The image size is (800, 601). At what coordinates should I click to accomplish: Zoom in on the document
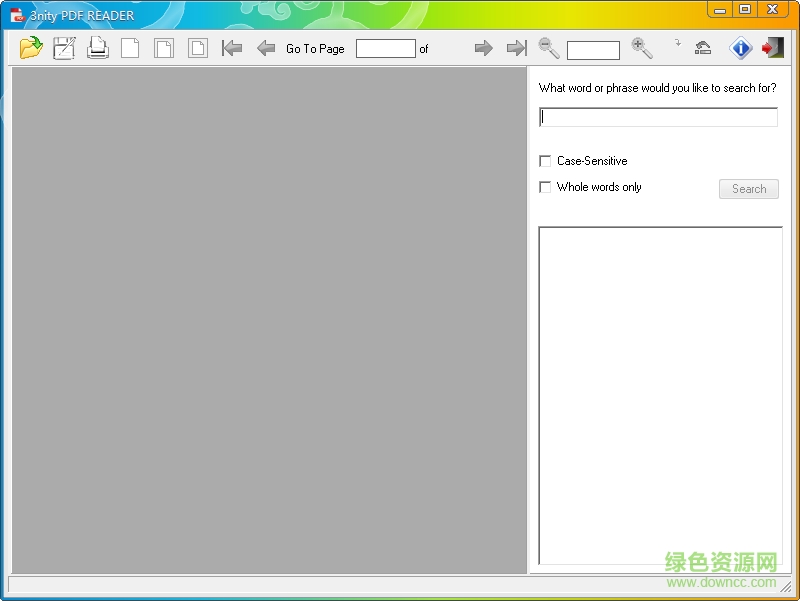pyautogui.click(x=641, y=47)
